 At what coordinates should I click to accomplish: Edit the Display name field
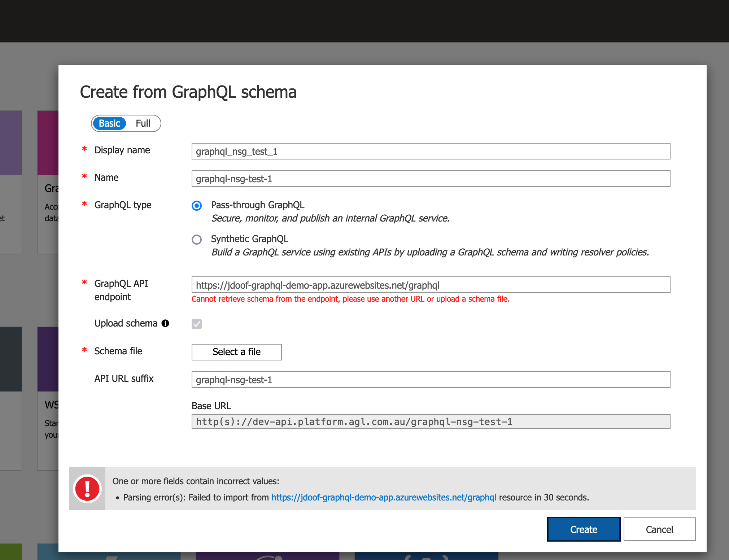point(431,151)
